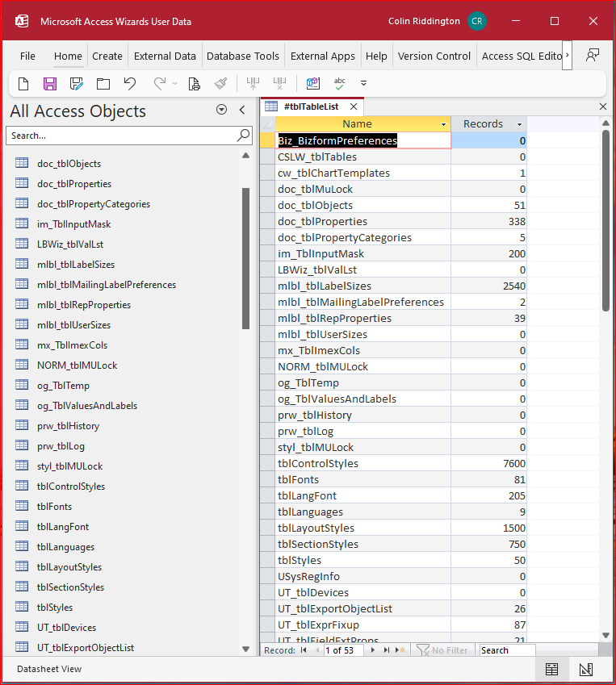Go to last record navigation button
616x685 pixels.
(387, 650)
